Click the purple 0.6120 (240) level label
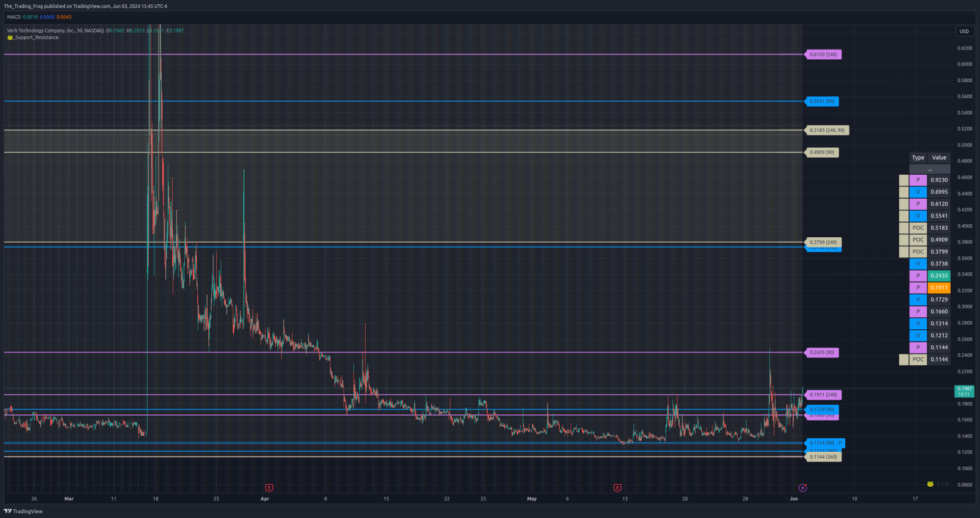The width and height of the screenshot is (980, 518). tap(823, 55)
